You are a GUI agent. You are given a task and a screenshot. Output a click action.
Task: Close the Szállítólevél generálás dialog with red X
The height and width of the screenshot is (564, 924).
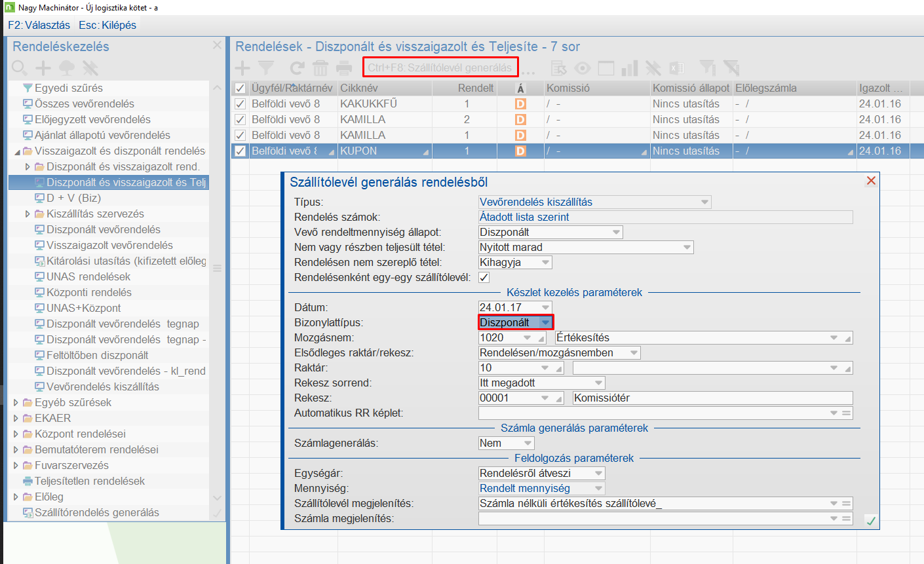871,181
